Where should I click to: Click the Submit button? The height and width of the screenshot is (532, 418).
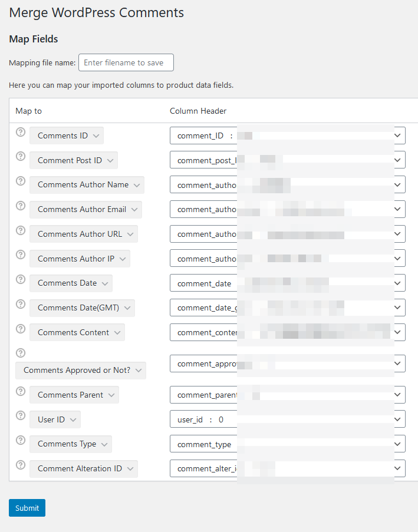point(27,508)
